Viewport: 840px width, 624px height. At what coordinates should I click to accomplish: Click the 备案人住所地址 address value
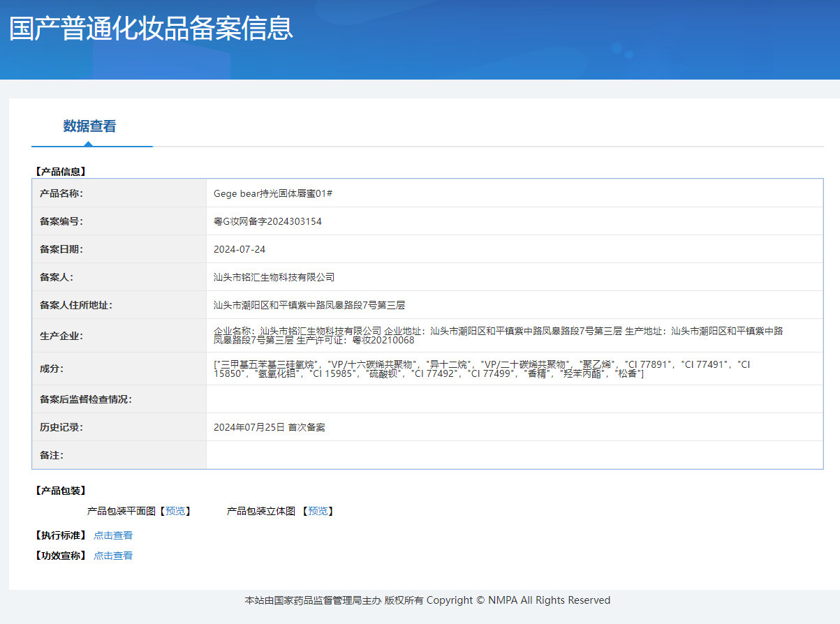point(309,305)
